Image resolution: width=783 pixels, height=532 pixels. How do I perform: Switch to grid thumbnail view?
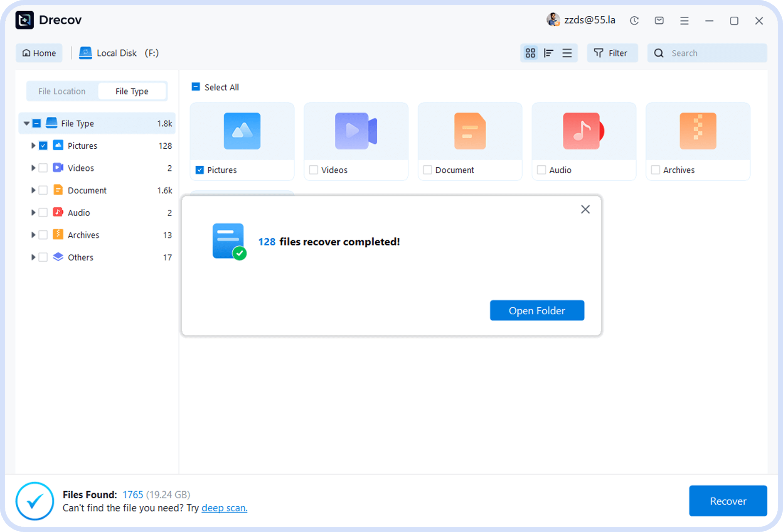coord(530,53)
